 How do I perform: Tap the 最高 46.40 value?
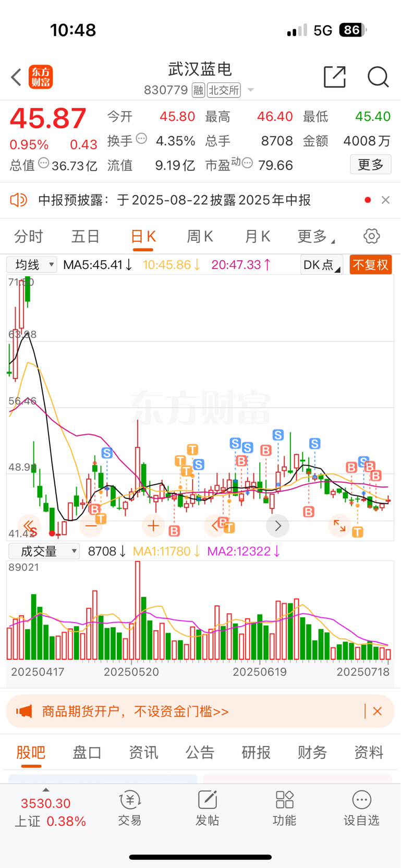point(275,116)
